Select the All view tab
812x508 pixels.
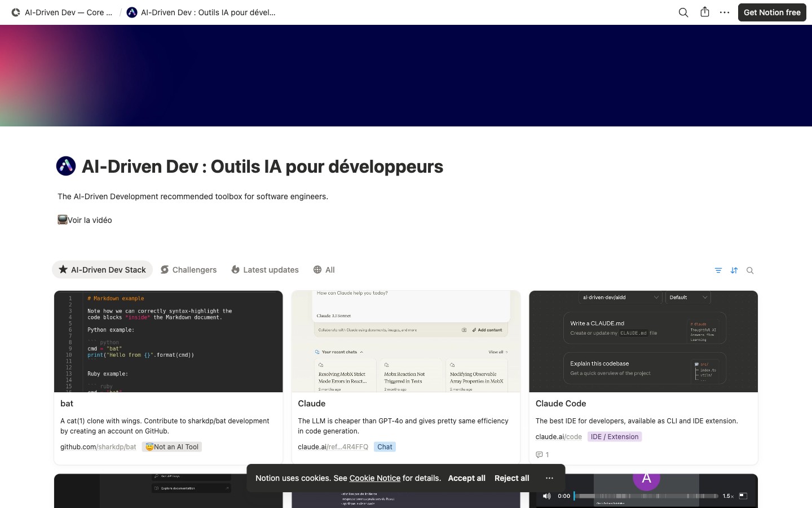pos(324,270)
